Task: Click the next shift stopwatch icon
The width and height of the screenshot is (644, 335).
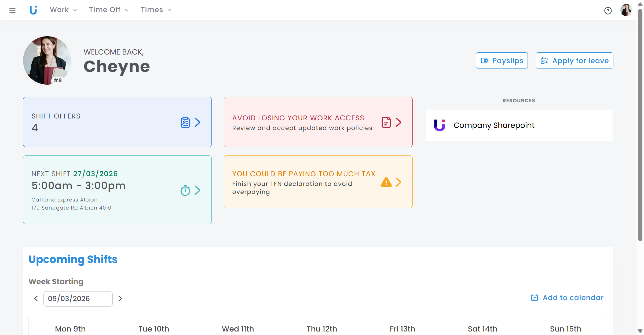Action: [185, 190]
